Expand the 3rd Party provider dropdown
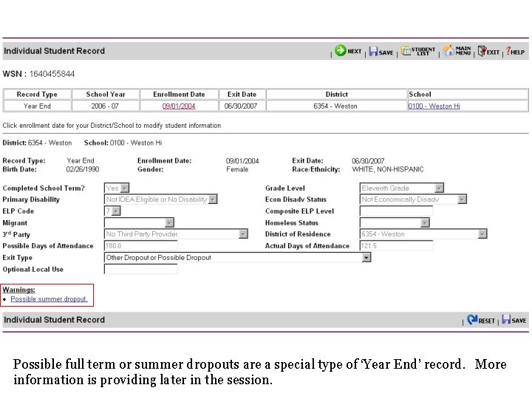532x399 pixels. pyautogui.click(x=243, y=234)
